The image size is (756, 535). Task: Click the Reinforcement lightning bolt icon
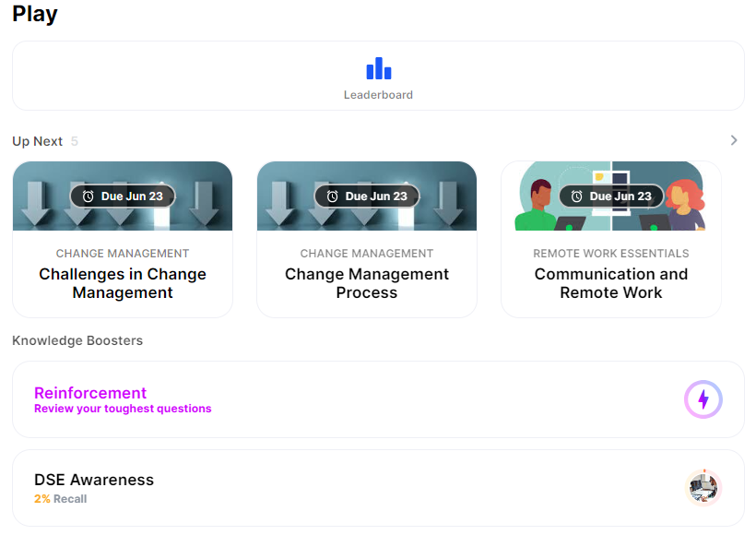pyautogui.click(x=703, y=399)
